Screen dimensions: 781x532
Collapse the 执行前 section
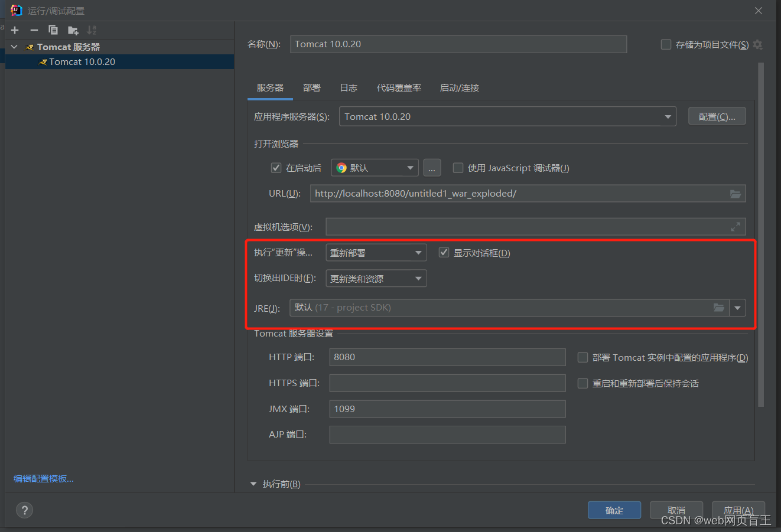coord(253,484)
